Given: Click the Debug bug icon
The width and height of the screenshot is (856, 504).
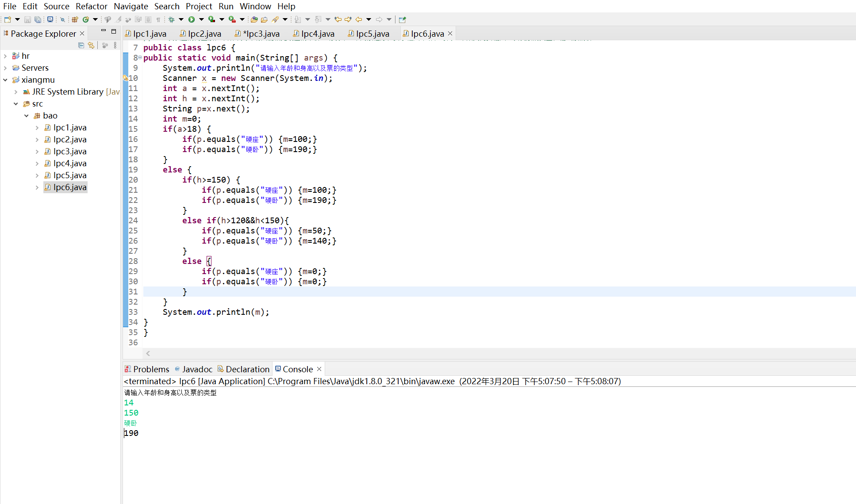Looking at the screenshot, I should pos(172,19).
